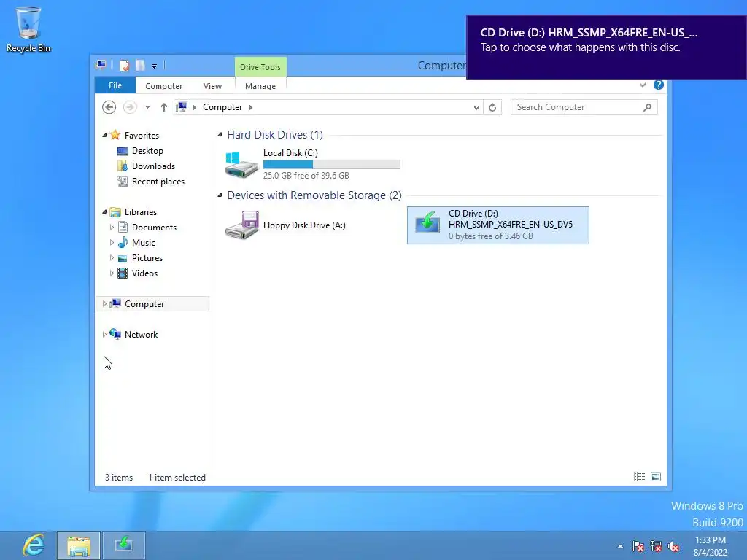Collapse the Libraries tree node
The height and width of the screenshot is (560, 747).
point(104,212)
